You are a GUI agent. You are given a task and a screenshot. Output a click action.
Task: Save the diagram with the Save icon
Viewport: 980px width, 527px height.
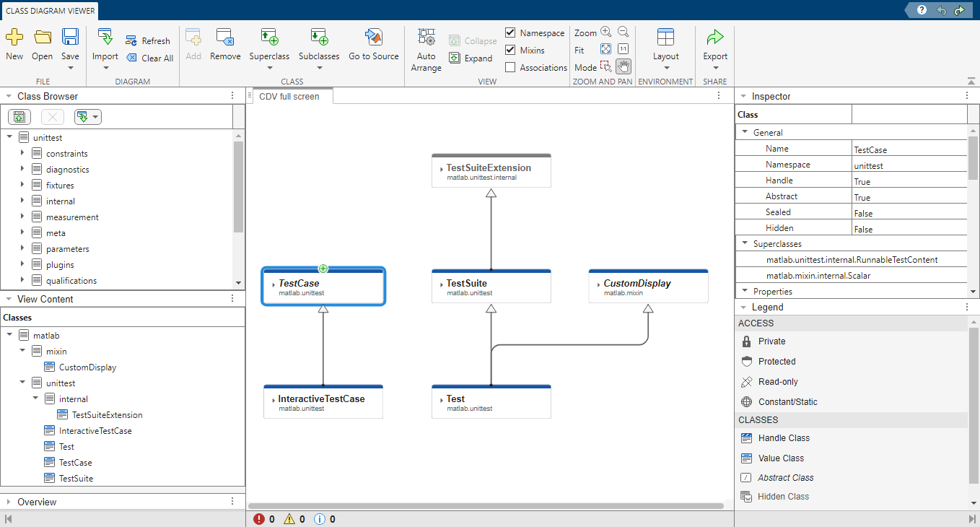(70, 37)
